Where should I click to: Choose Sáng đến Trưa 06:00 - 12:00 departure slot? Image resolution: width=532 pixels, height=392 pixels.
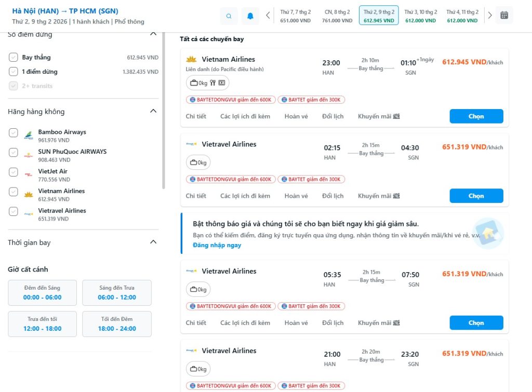[117, 293]
